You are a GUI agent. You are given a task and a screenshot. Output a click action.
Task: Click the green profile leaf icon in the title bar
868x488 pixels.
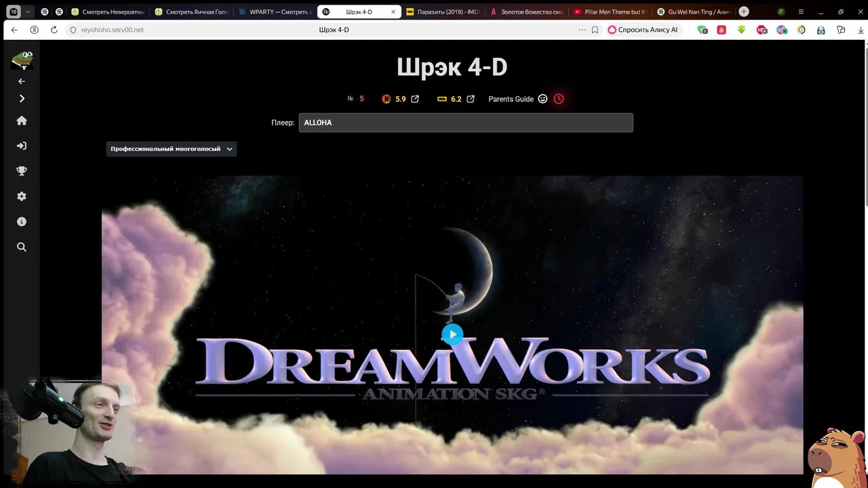point(781,12)
